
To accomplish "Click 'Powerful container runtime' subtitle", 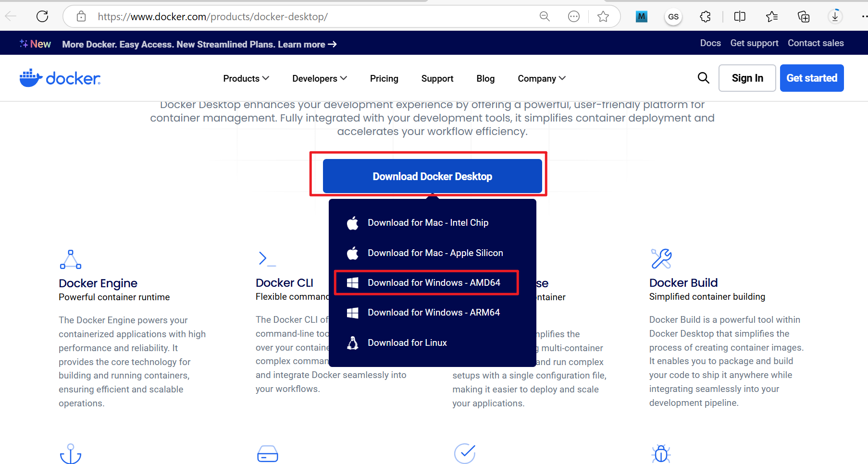I will [x=114, y=297].
